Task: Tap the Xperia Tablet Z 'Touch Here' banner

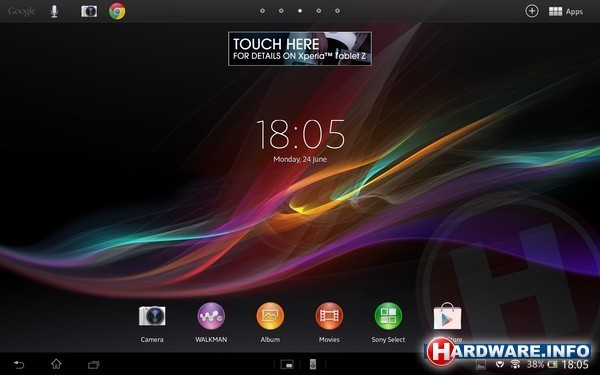Action: coord(300,49)
